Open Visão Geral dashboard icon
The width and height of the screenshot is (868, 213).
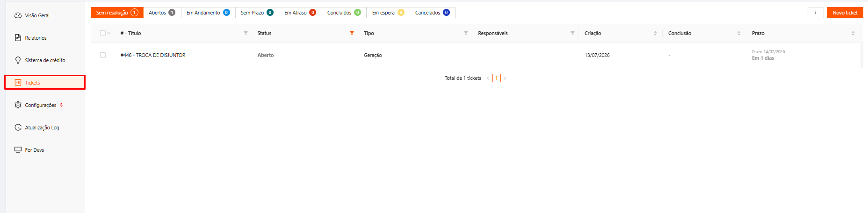point(18,15)
